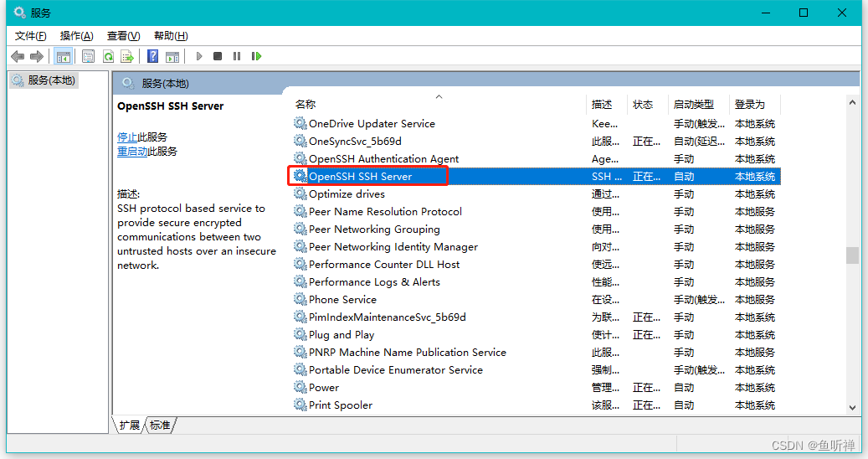Click the scrollbar up arrow in the list

point(852,102)
